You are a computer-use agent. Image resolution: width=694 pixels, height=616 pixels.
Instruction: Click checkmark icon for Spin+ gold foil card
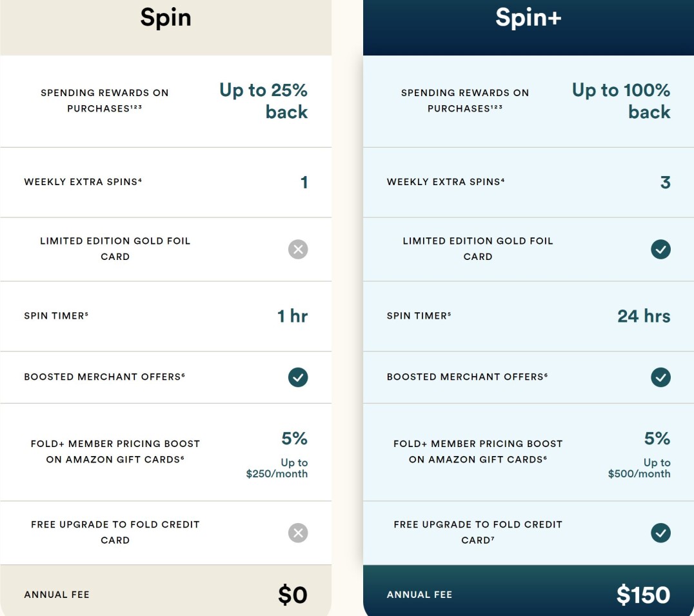coord(660,249)
